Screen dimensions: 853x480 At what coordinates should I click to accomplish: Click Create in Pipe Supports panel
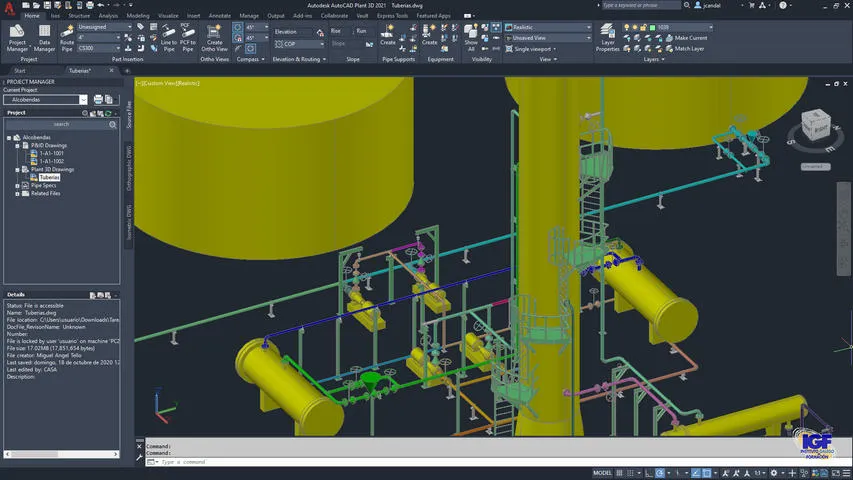point(388,35)
